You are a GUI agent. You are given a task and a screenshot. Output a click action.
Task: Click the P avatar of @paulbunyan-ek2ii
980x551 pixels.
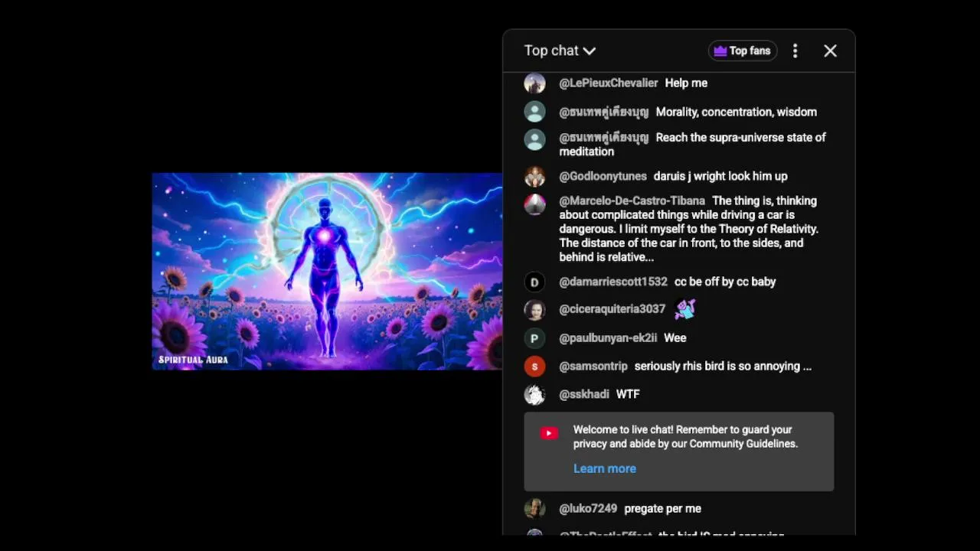(x=534, y=338)
